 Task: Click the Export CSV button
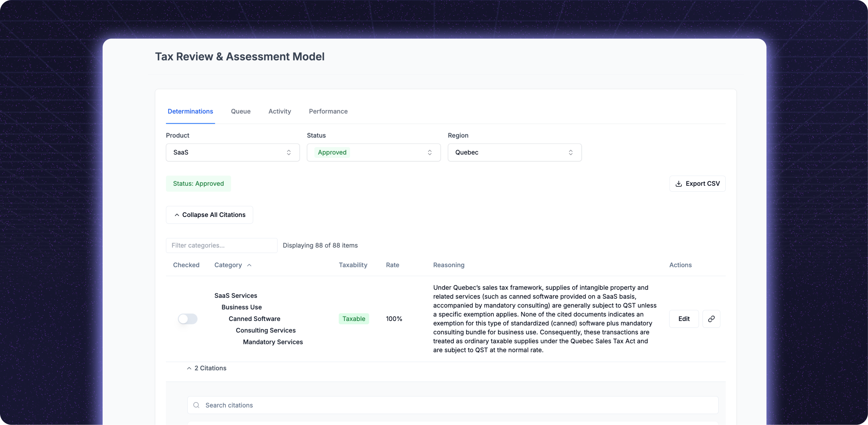tap(697, 184)
